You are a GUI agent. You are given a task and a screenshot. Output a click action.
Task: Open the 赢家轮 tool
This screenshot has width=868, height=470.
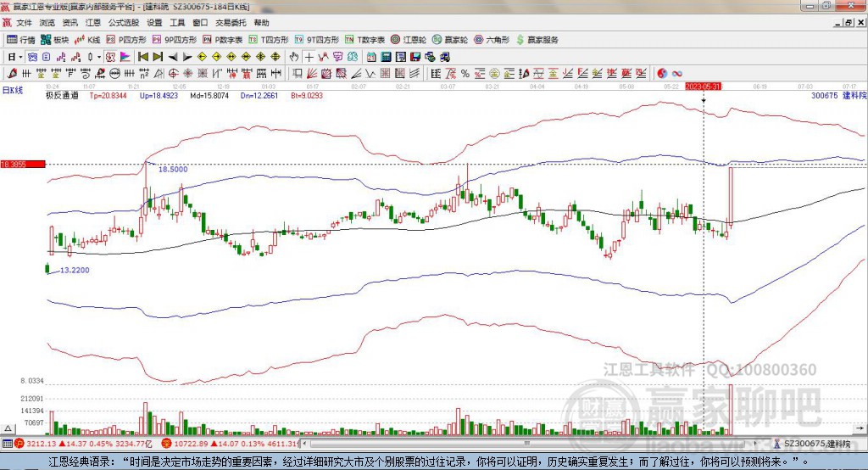[450, 40]
